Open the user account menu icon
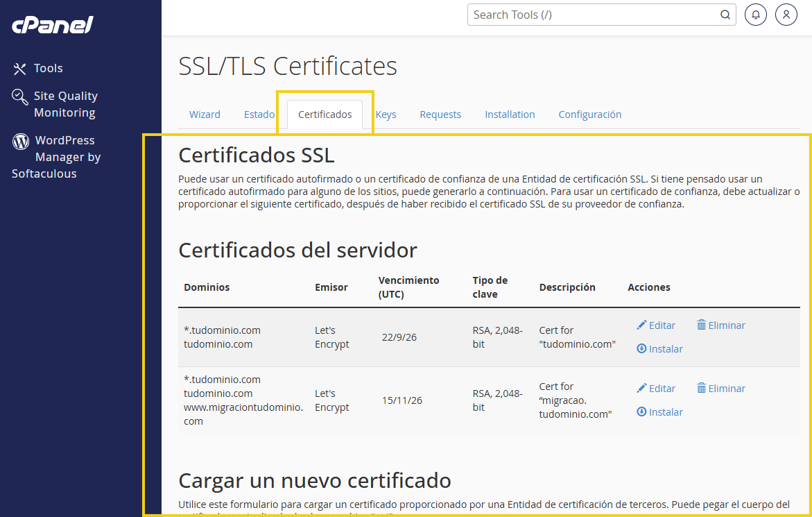Viewport: 812px width, 517px height. (x=786, y=15)
